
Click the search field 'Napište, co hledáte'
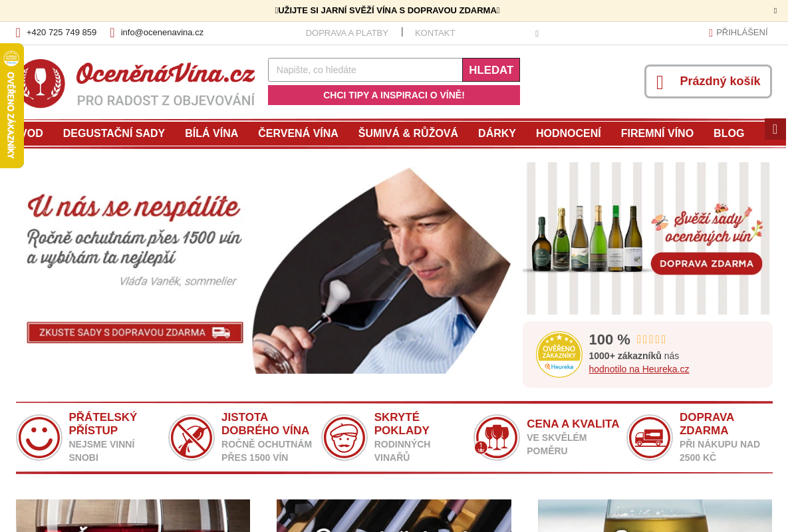pos(365,70)
